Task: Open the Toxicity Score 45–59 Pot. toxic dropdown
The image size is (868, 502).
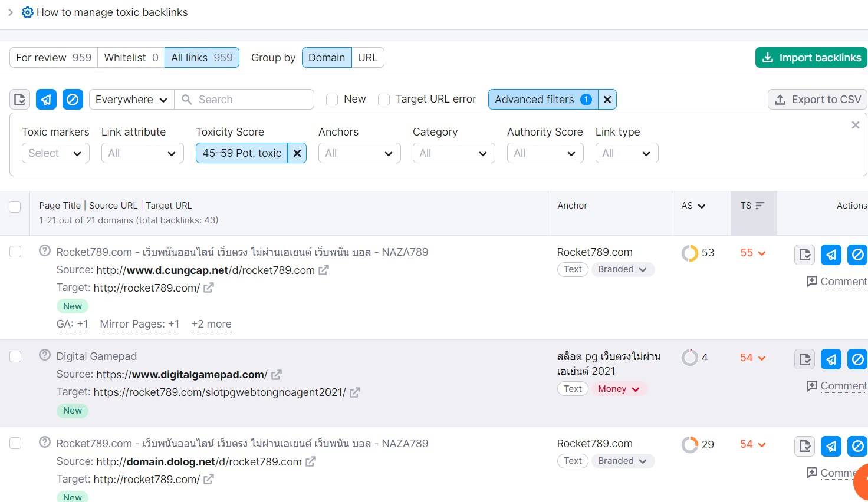Action: [x=242, y=153]
